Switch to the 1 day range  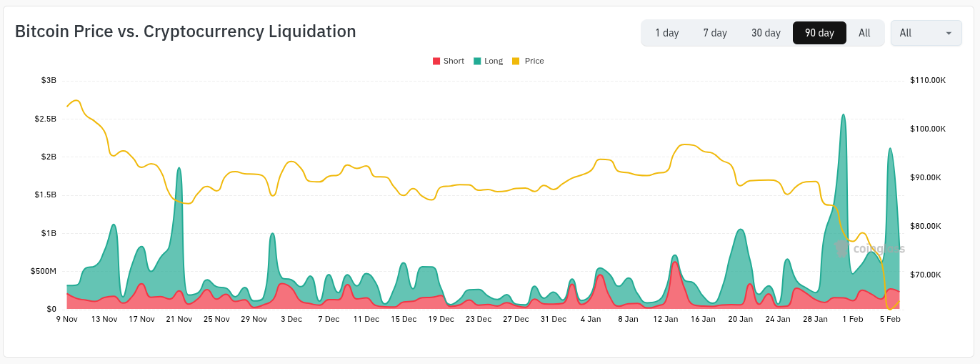pos(667,33)
